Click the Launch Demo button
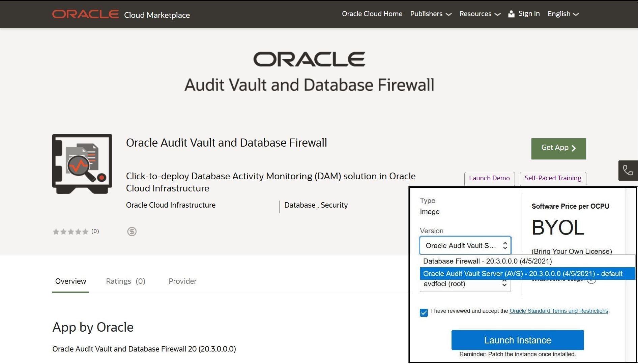 pos(489,178)
